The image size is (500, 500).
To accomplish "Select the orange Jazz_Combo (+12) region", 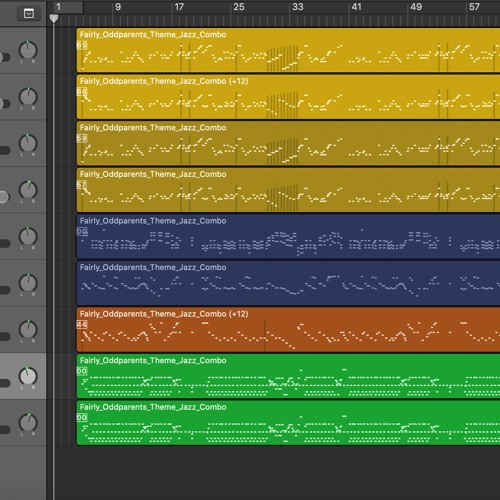I will point(288,330).
